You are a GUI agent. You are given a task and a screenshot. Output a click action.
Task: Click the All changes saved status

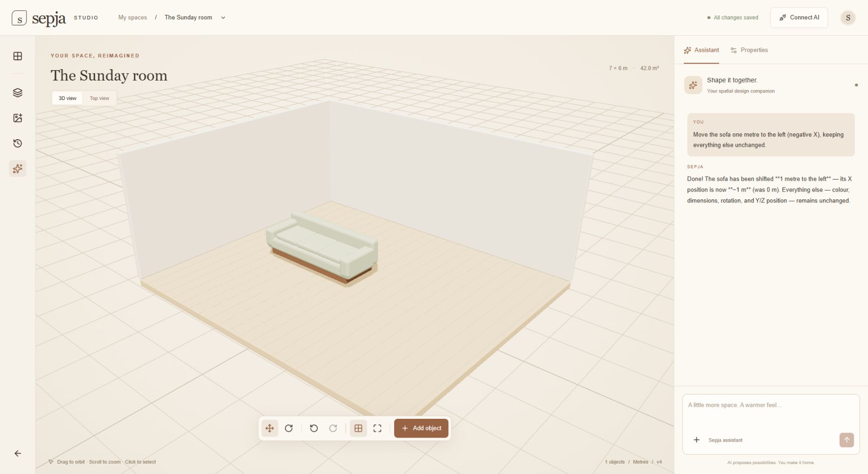click(733, 17)
